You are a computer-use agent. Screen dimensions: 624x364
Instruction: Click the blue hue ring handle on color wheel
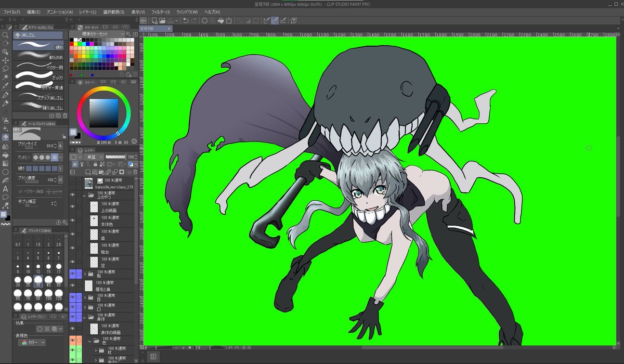pos(118,134)
